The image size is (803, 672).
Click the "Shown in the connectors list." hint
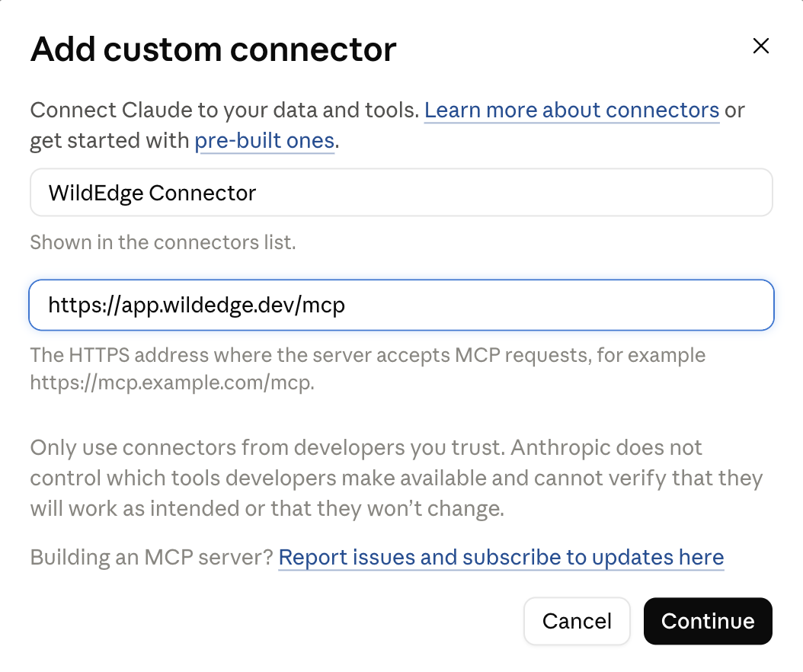[163, 242]
